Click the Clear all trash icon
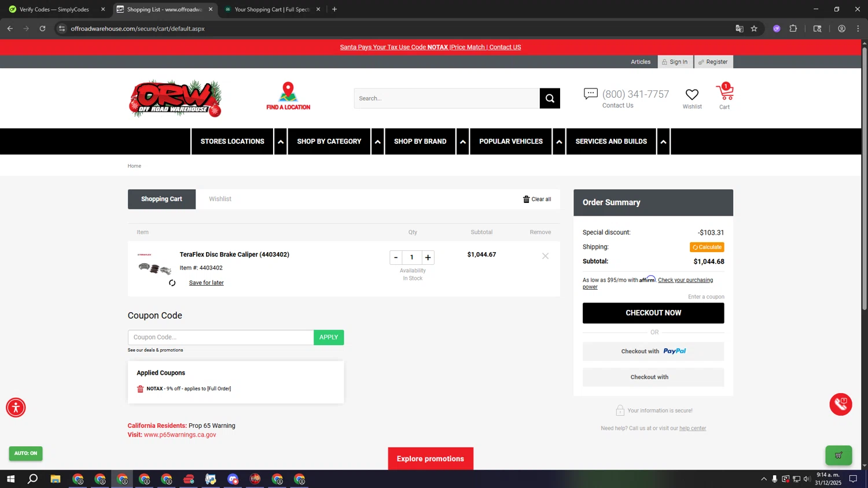The width and height of the screenshot is (868, 488). click(x=526, y=199)
